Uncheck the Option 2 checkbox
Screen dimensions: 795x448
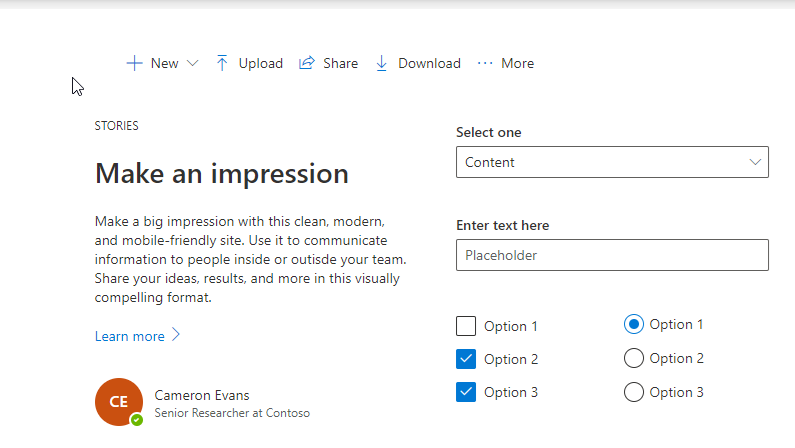pos(466,359)
